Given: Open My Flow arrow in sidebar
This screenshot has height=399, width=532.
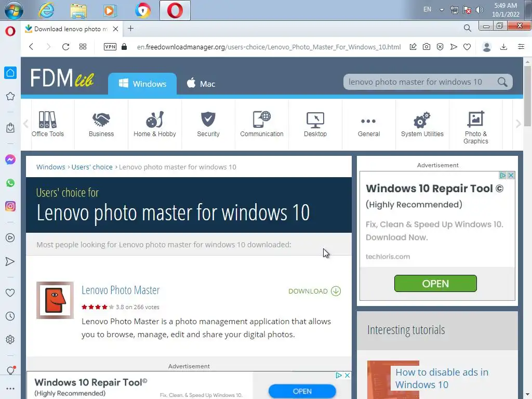Looking at the screenshot, I should tap(10, 261).
